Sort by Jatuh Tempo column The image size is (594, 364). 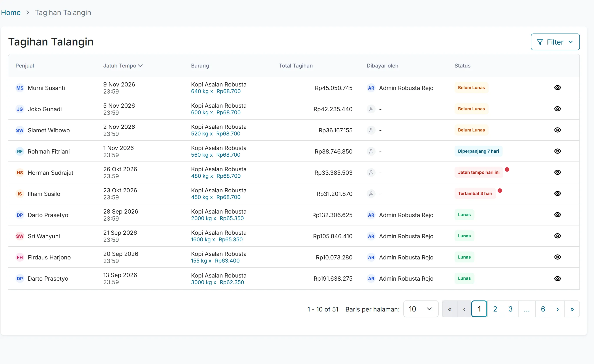[123, 66]
